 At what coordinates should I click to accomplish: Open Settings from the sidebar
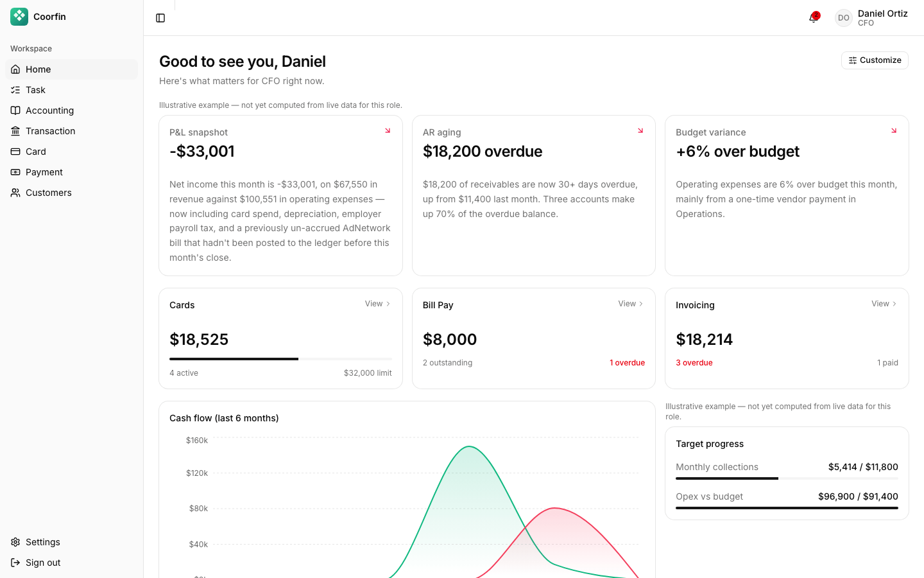pos(71,542)
